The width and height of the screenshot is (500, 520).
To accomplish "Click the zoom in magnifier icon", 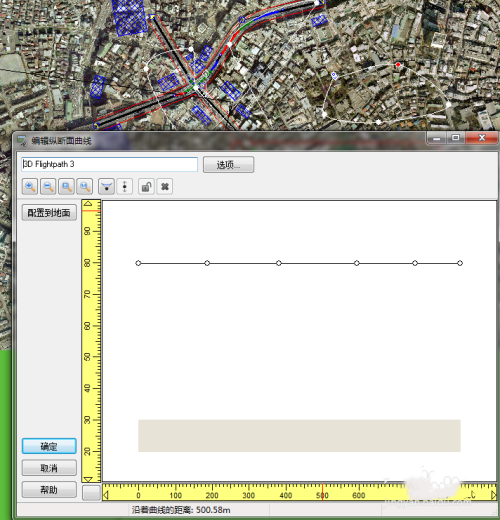I will pos(30,186).
